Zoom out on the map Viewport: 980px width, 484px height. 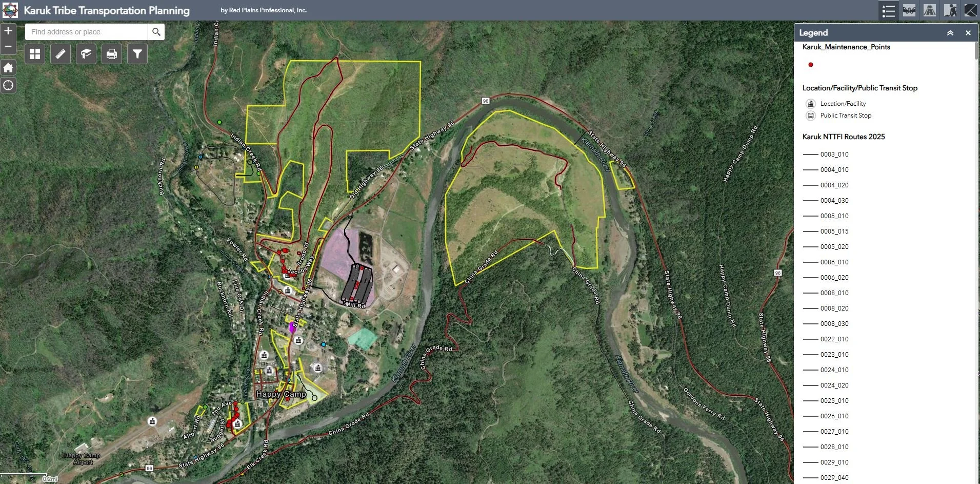(x=8, y=46)
